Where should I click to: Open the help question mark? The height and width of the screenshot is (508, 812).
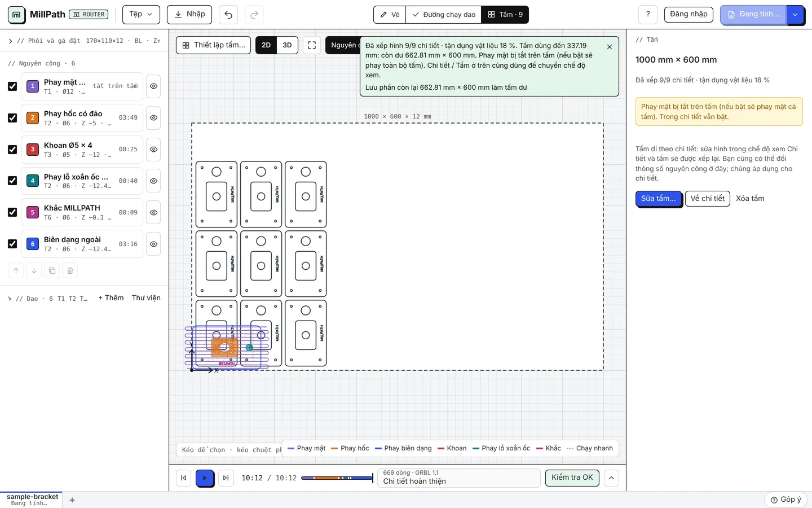click(648, 15)
